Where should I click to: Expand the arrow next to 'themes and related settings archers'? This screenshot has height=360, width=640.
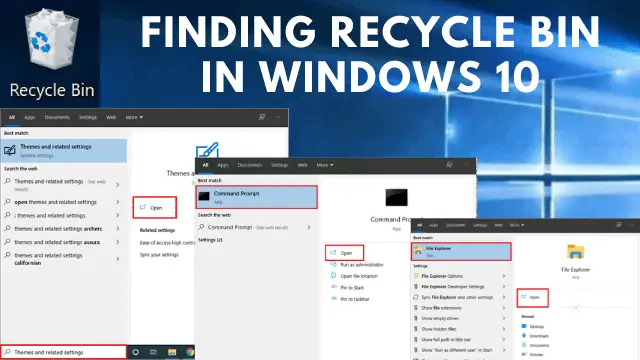[x=118, y=229]
